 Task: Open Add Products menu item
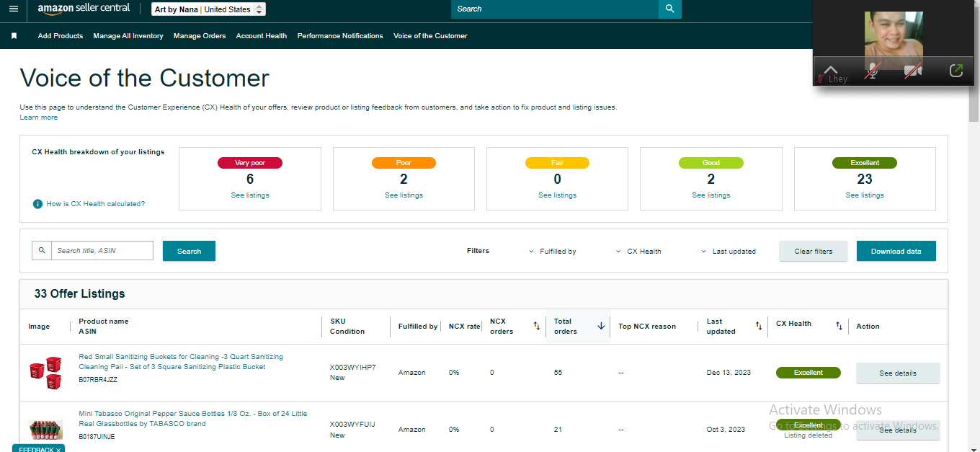[x=61, y=35]
